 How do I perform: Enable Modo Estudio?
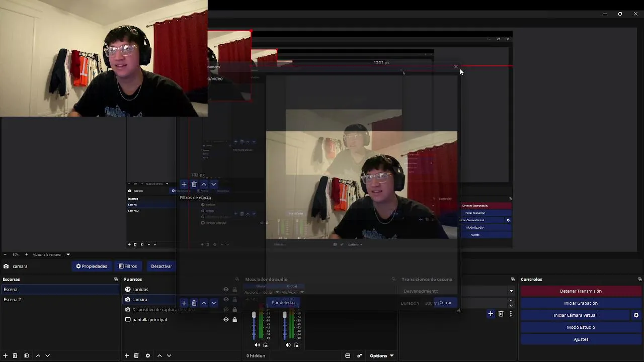click(x=581, y=327)
